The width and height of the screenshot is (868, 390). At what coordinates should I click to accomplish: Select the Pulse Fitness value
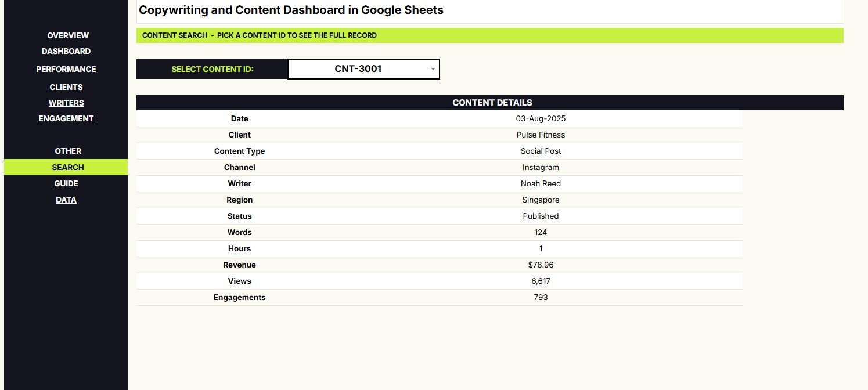click(541, 135)
